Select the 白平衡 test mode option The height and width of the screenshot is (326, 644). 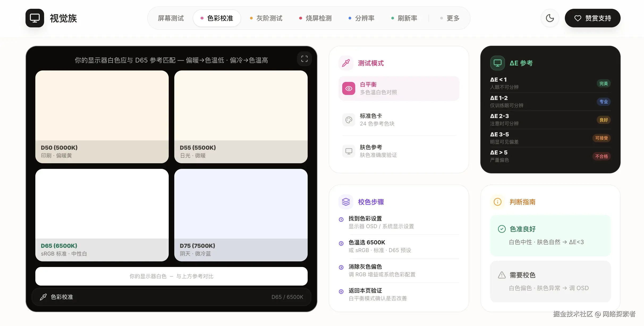click(x=399, y=88)
